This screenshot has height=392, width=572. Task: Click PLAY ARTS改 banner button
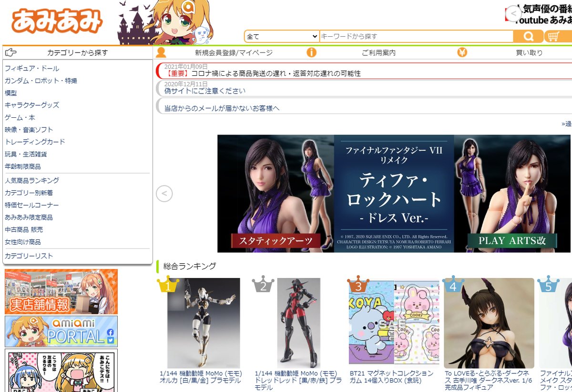[x=512, y=241]
